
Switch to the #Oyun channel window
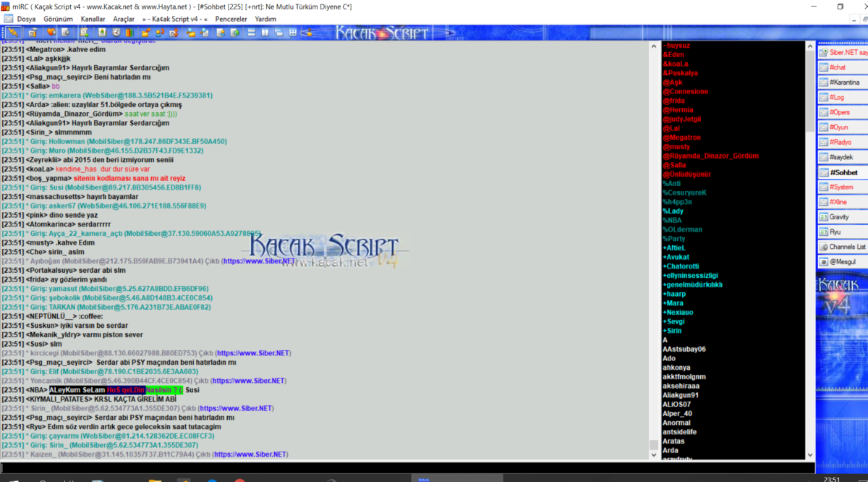[x=843, y=127]
